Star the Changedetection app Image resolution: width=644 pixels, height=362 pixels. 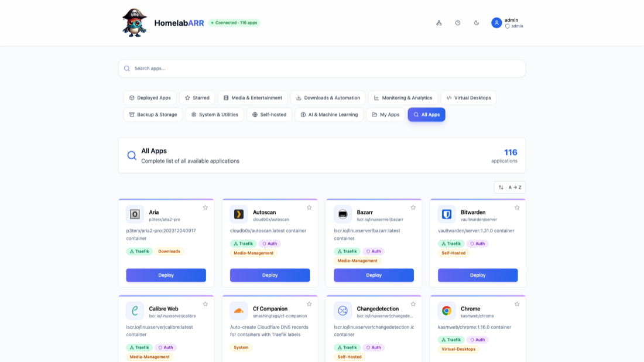click(x=413, y=304)
